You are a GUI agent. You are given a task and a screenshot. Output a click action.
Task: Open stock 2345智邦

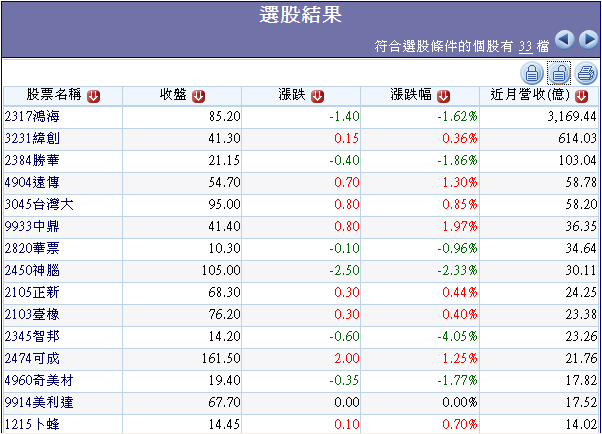(x=32, y=336)
